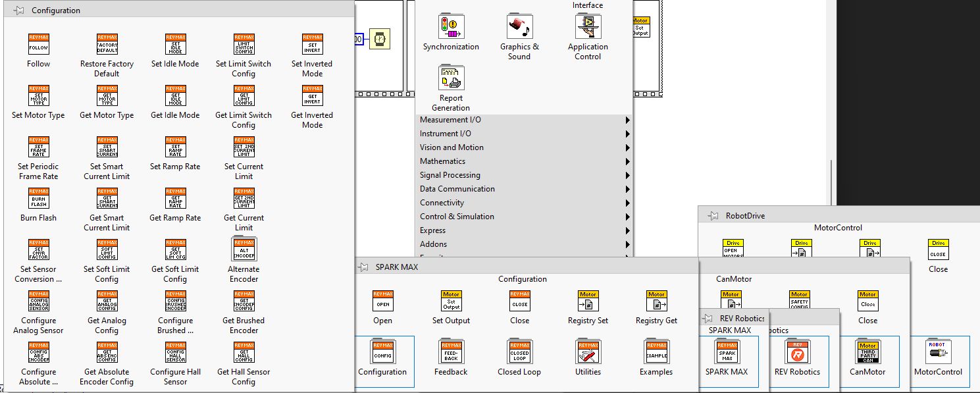Viewport: 980px width, 393px height.
Task: Click the Get Inverted Mode VI
Action: [313, 95]
